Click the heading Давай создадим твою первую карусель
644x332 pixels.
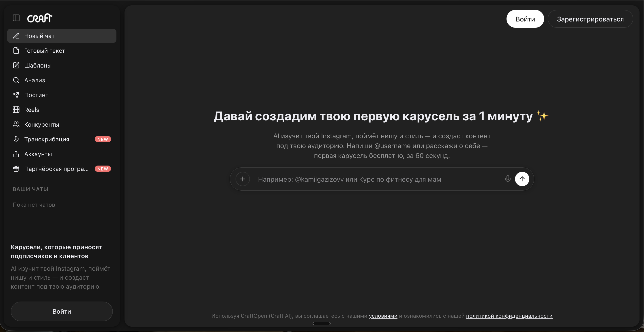click(x=381, y=116)
